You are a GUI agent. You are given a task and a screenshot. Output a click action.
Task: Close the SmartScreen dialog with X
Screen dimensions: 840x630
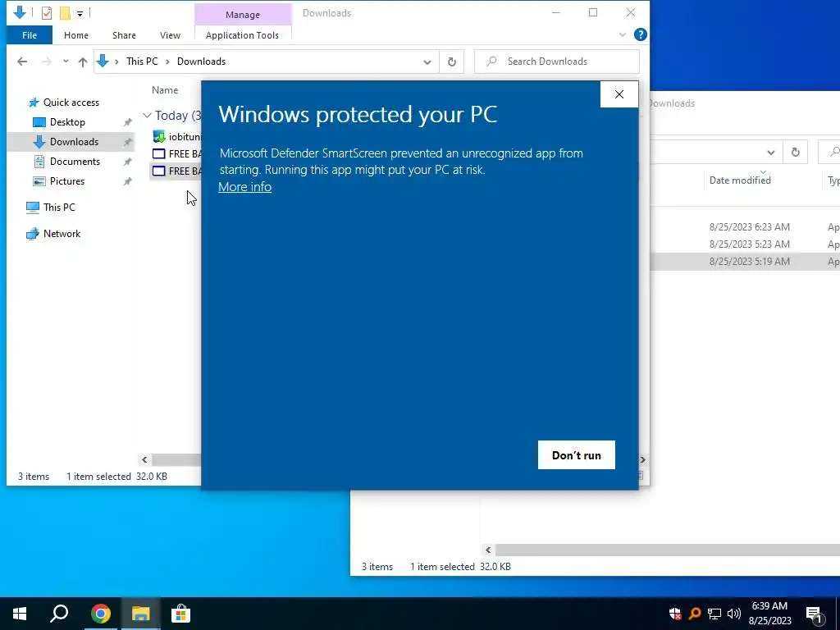coord(619,94)
